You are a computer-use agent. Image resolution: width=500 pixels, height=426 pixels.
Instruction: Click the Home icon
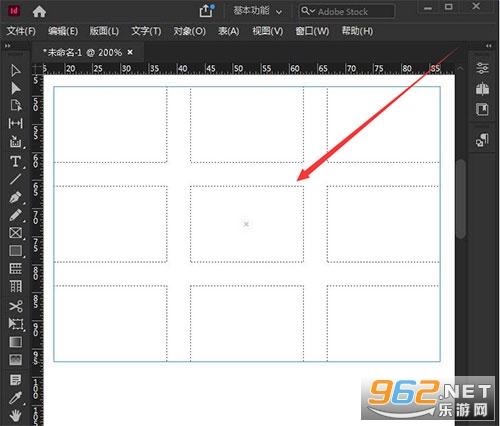(x=39, y=12)
